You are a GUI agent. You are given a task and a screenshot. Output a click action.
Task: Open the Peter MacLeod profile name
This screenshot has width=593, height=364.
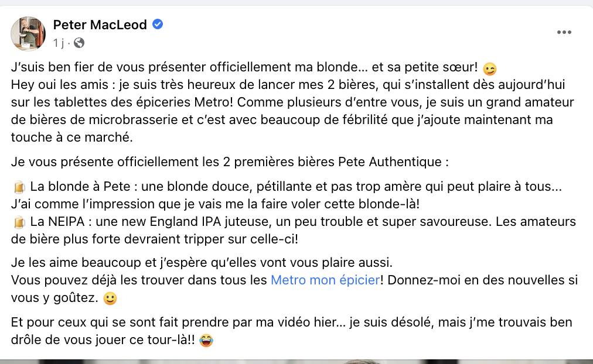pos(100,25)
